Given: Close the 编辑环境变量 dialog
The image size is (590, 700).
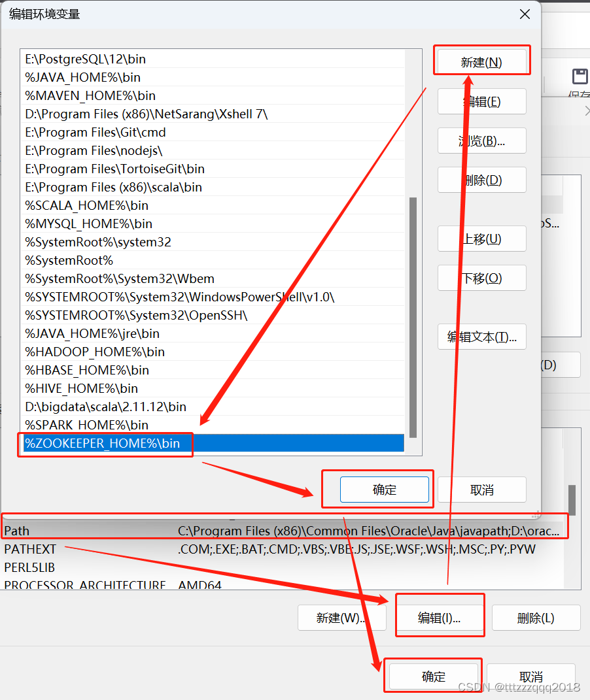Looking at the screenshot, I should pyautogui.click(x=525, y=14).
